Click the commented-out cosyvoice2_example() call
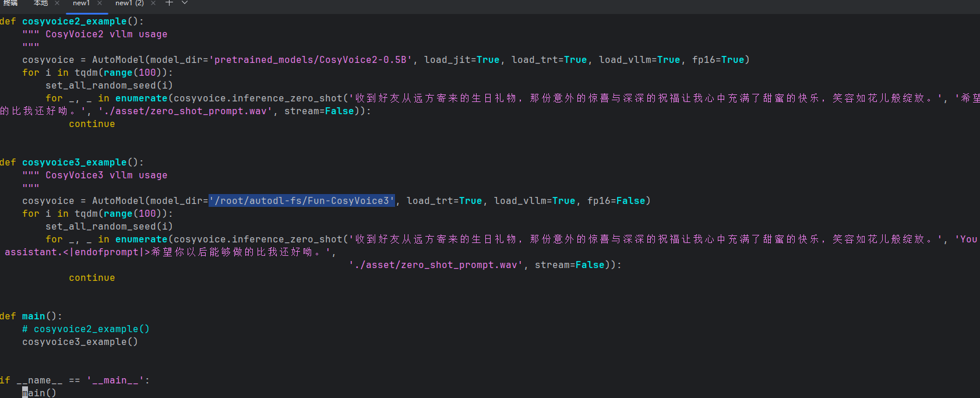980x398 pixels. 86,329
